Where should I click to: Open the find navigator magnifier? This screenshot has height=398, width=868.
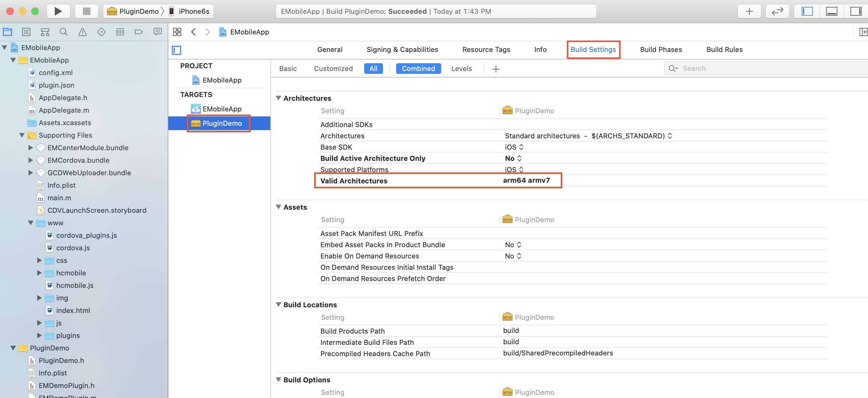tap(64, 32)
